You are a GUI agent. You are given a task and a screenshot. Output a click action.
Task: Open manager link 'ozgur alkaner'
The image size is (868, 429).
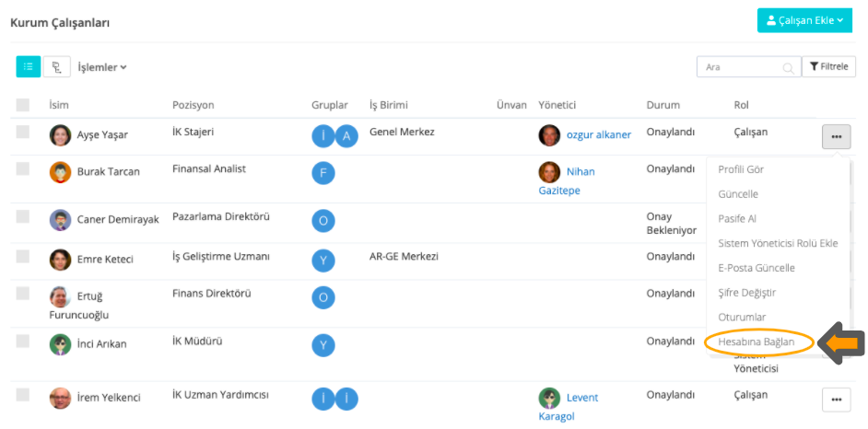click(599, 134)
